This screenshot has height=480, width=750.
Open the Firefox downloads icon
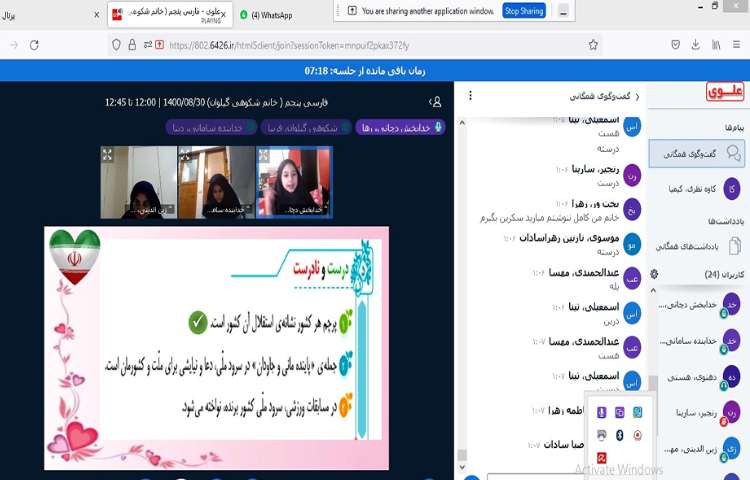coord(695,45)
